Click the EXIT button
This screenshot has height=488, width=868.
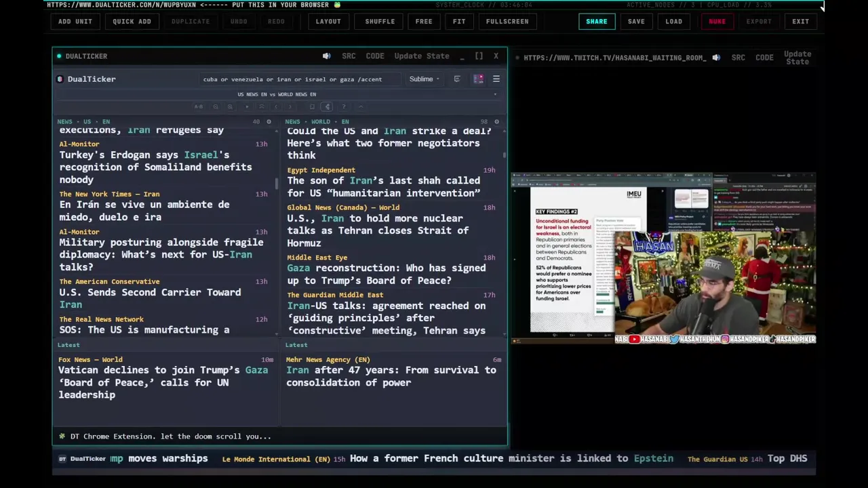(x=801, y=22)
